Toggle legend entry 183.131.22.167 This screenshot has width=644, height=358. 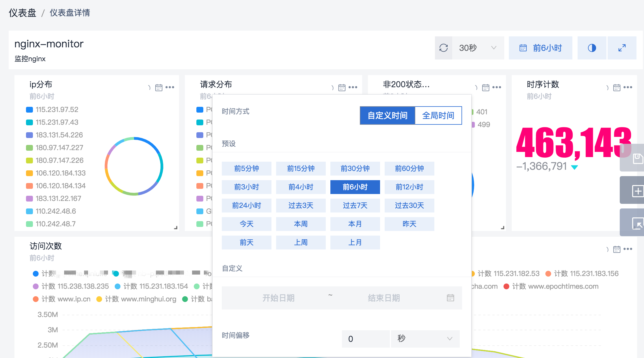pos(54,199)
